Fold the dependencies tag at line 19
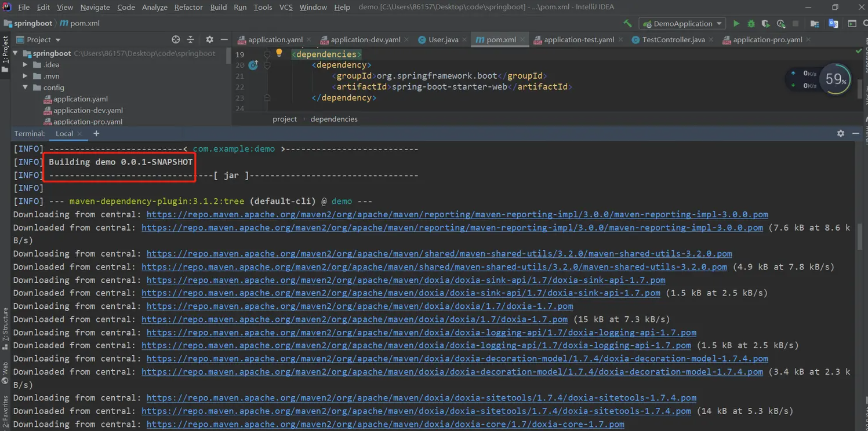868x431 pixels. pyautogui.click(x=267, y=54)
